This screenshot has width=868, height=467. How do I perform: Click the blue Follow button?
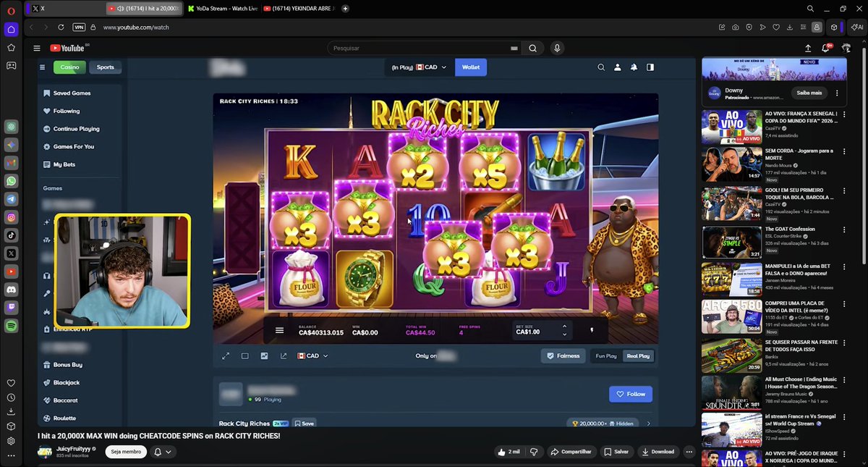pyautogui.click(x=631, y=394)
